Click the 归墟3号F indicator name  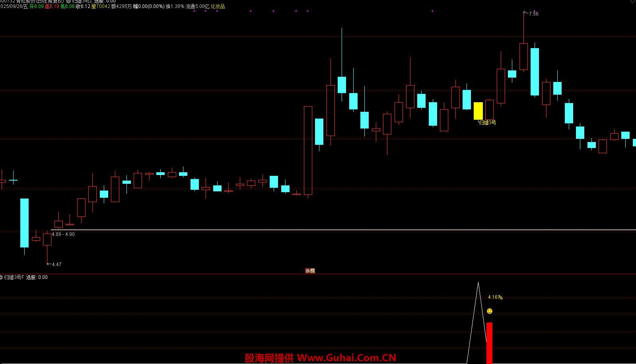[x=14, y=277]
